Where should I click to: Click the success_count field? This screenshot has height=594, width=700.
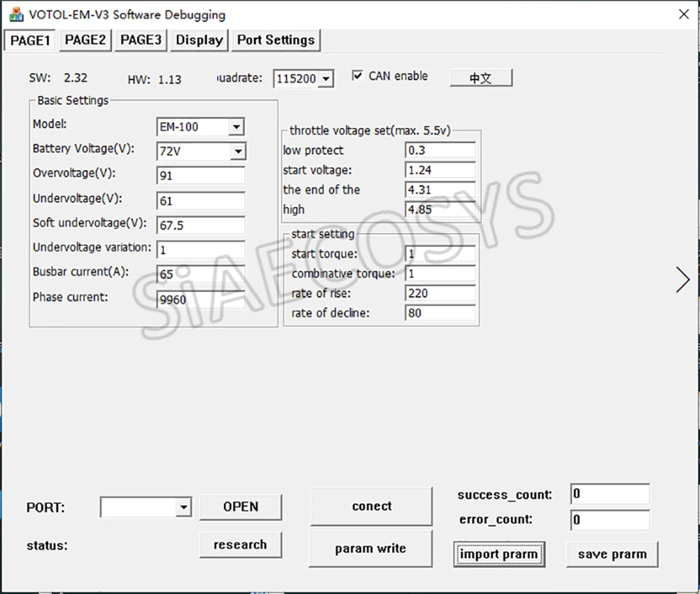pyautogui.click(x=610, y=494)
